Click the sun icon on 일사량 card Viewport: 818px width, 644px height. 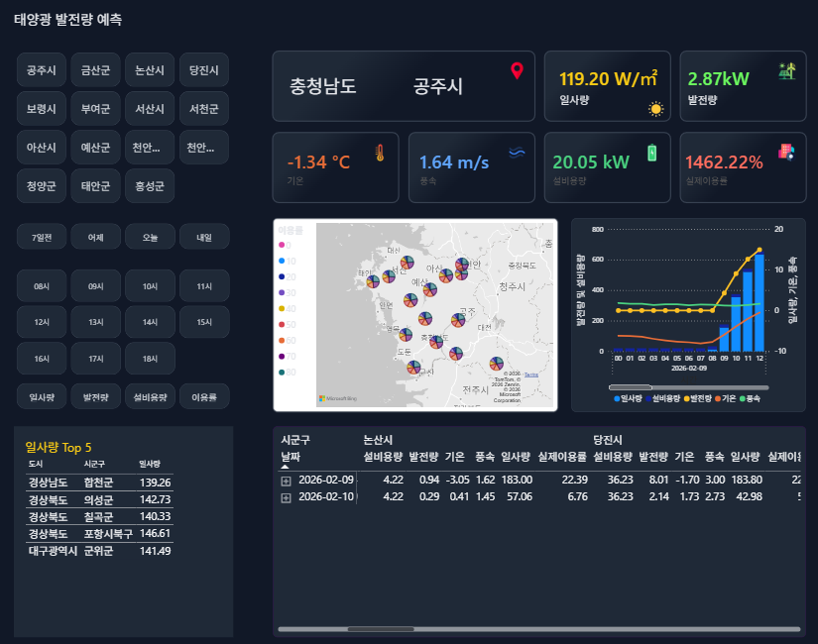(x=655, y=109)
